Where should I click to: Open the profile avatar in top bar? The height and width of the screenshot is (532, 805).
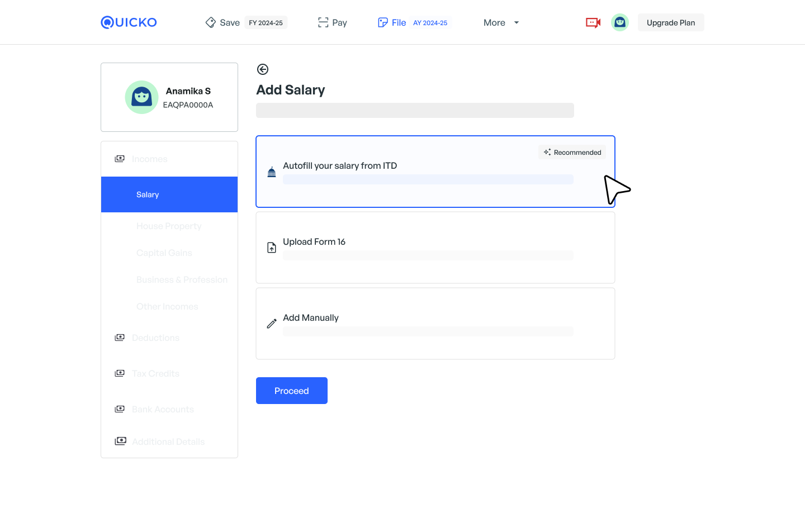click(x=619, y=22)
